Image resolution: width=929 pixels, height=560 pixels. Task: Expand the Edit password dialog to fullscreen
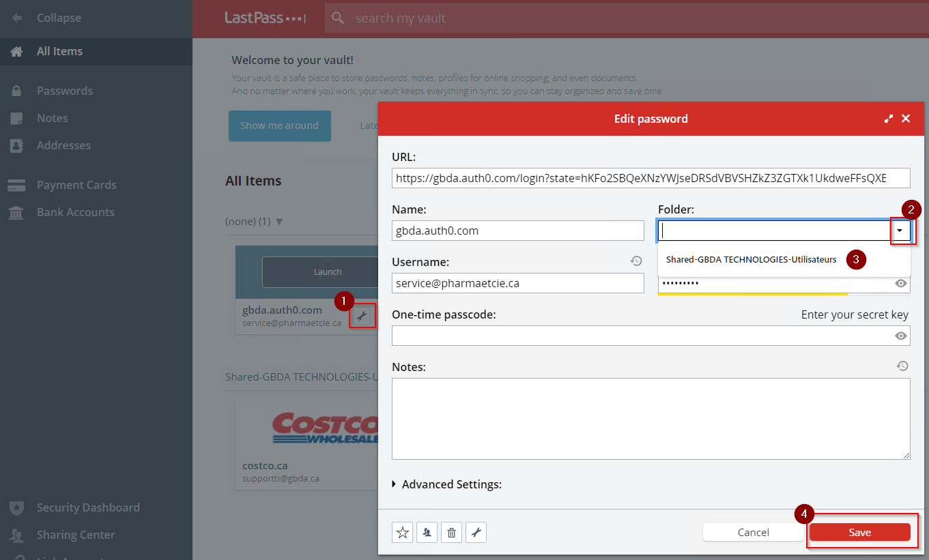point(889,119)
